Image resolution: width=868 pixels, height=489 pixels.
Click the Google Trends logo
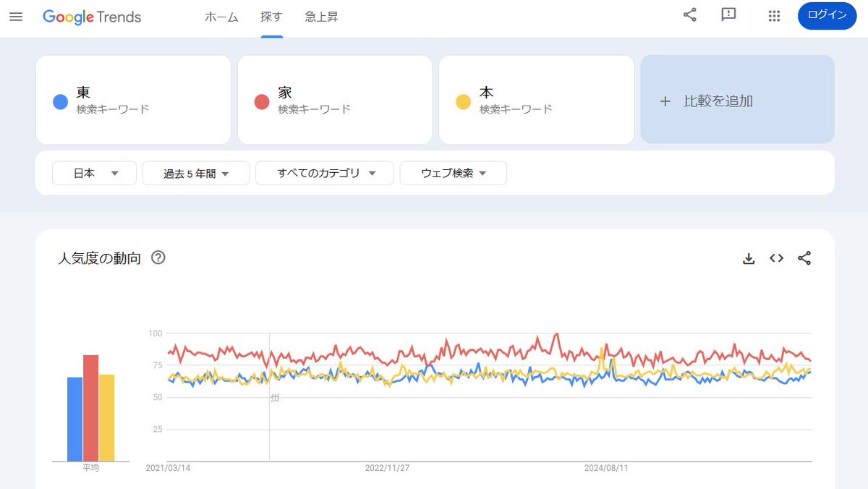[92, 17]
